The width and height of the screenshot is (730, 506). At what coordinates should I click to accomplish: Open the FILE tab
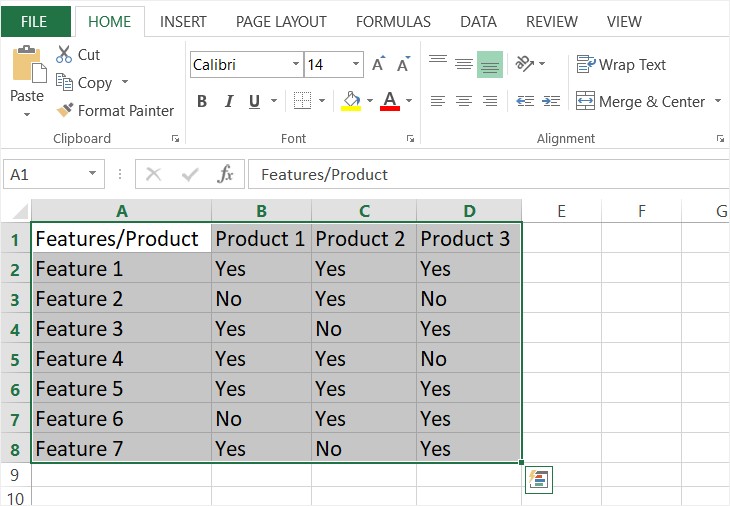(34, 21)
